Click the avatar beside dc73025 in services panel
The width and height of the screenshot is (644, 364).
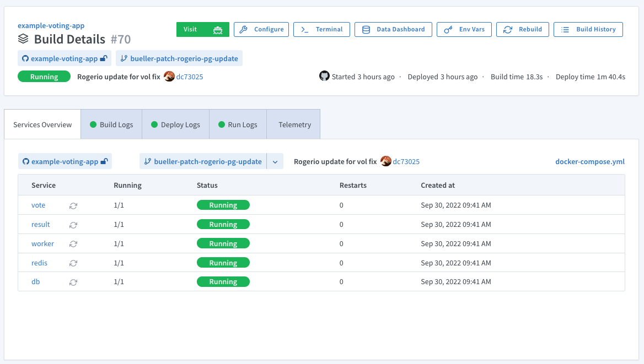(385, 161)
